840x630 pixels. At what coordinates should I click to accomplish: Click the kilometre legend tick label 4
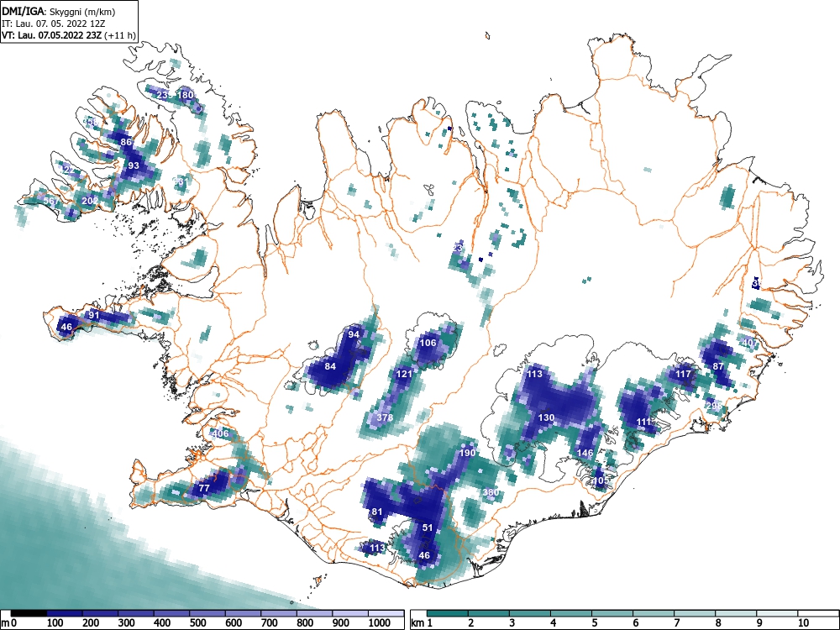[554, 623]
